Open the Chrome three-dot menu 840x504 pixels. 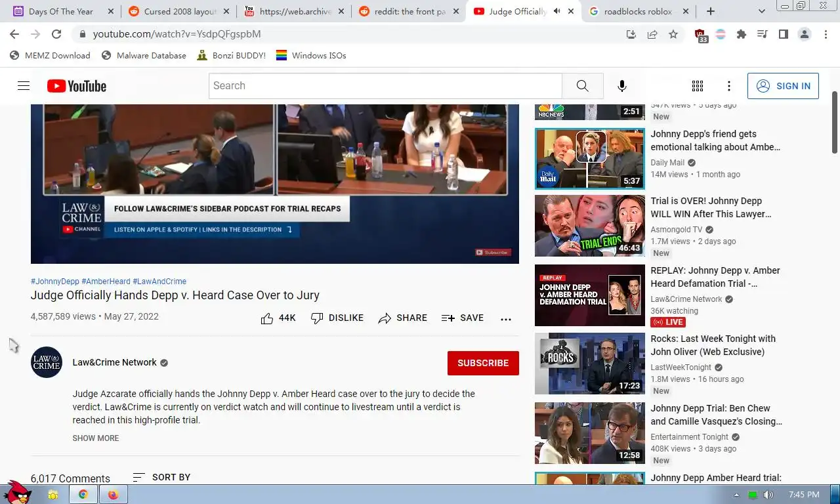click(826, 34)
